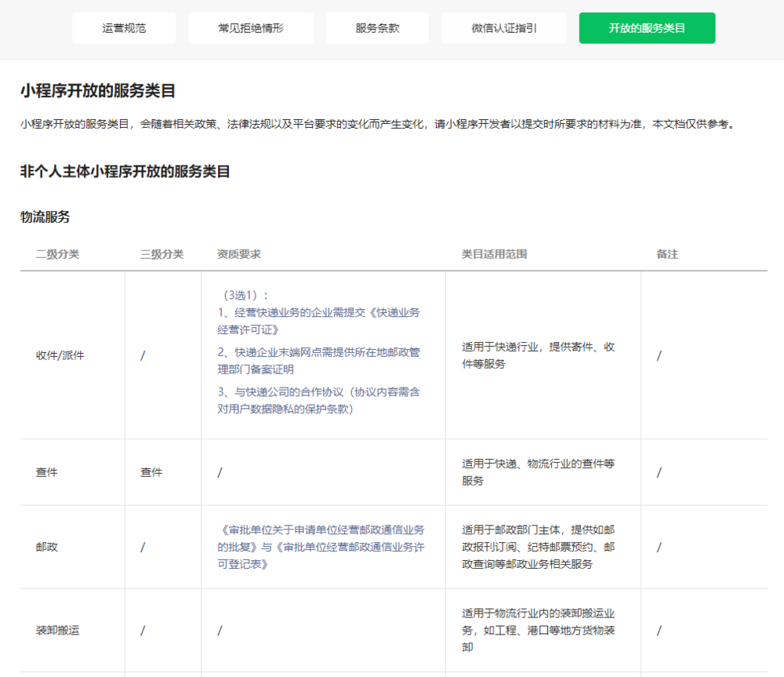Click the 邮政 category cell
784x677 pixels.
pyautogui.click(x=47, y=547)
